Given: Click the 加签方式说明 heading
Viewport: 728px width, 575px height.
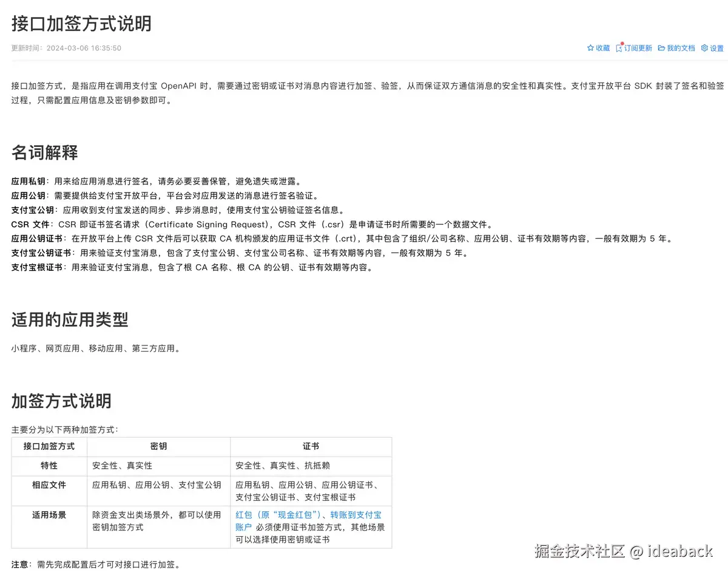Looking at the screenshot, I should [61, 401].
